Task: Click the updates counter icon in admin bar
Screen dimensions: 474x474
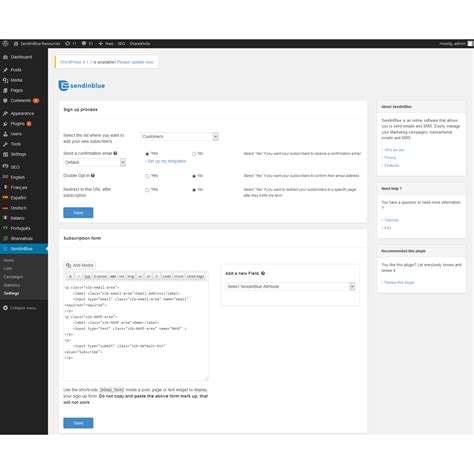Action: [x=71, y=44]
